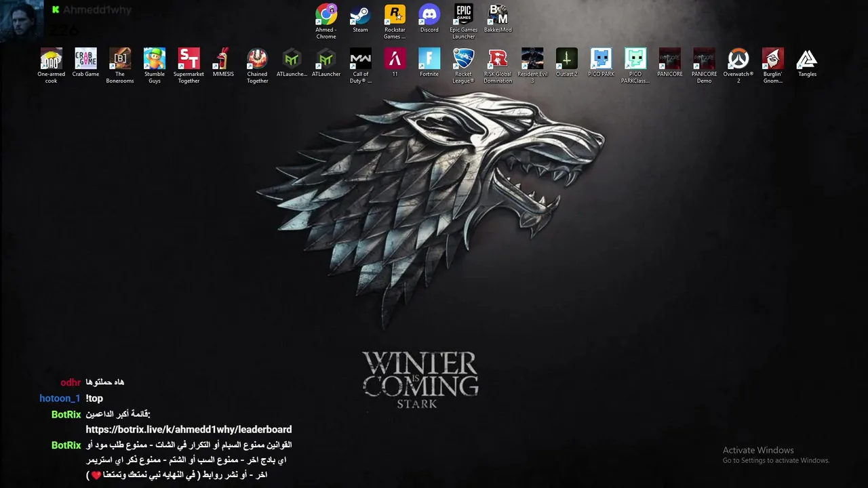Select the blue PICO PARK icon
This screenshot has width=868, height=488.
click(x=601, y=62)
